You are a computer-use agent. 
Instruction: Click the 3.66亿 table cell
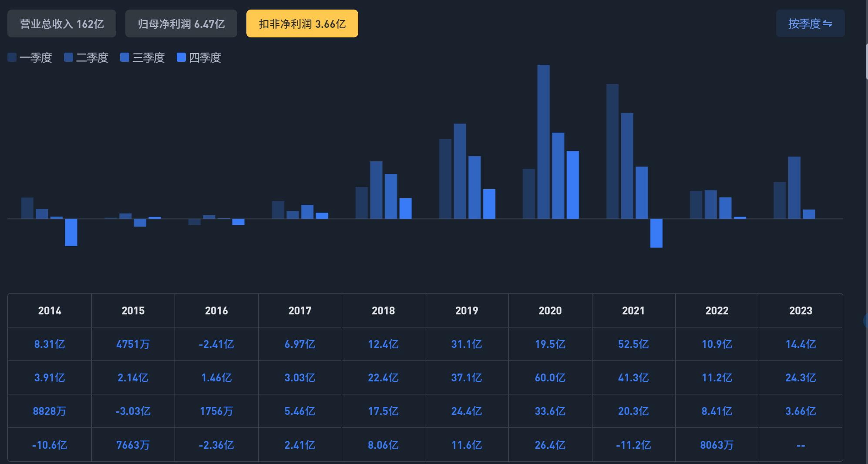tap(801, 411)
